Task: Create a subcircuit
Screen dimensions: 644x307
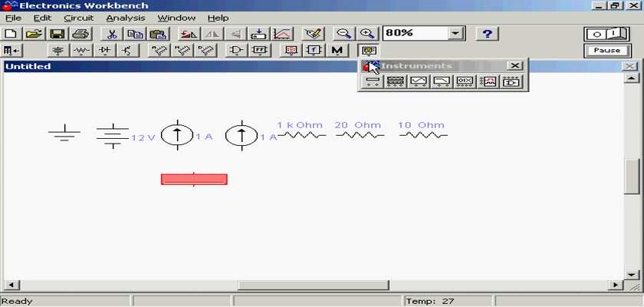Action: (x=258, y=34)
